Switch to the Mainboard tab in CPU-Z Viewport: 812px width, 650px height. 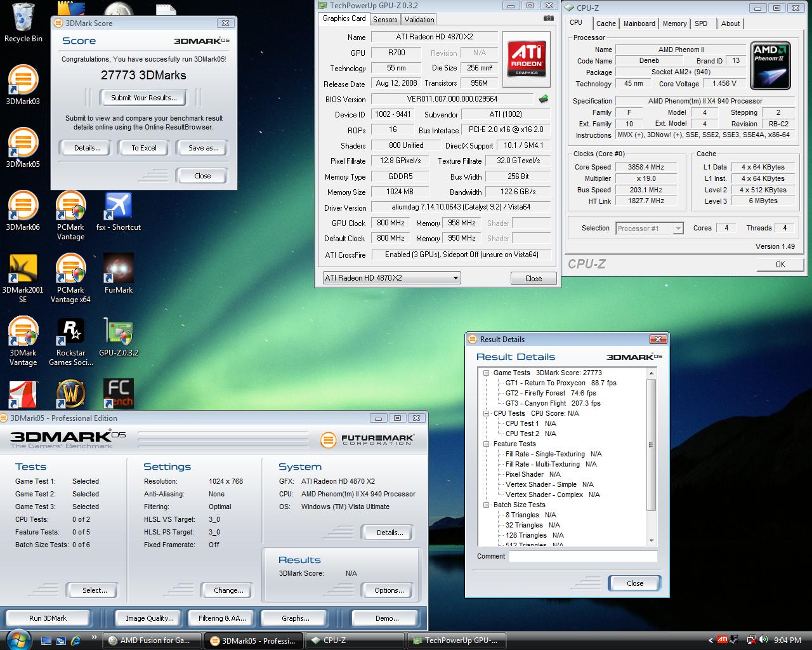[x=639, y=23]
